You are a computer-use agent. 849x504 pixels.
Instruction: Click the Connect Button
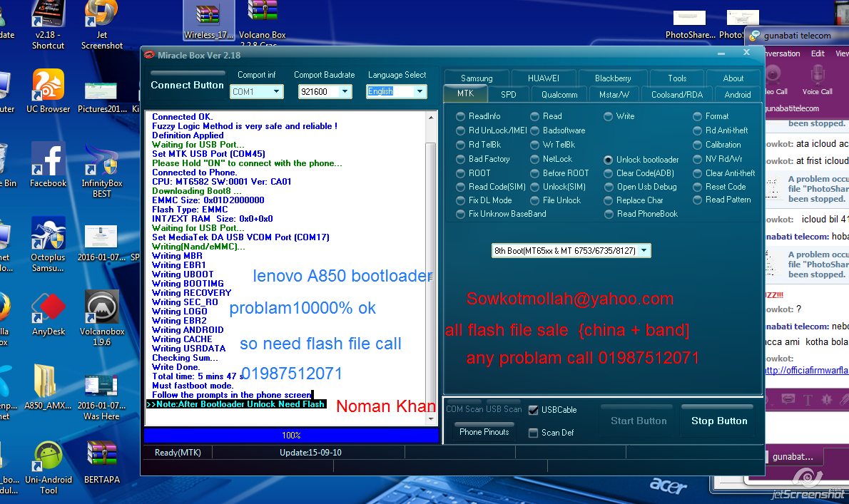[x=188, y=85]
